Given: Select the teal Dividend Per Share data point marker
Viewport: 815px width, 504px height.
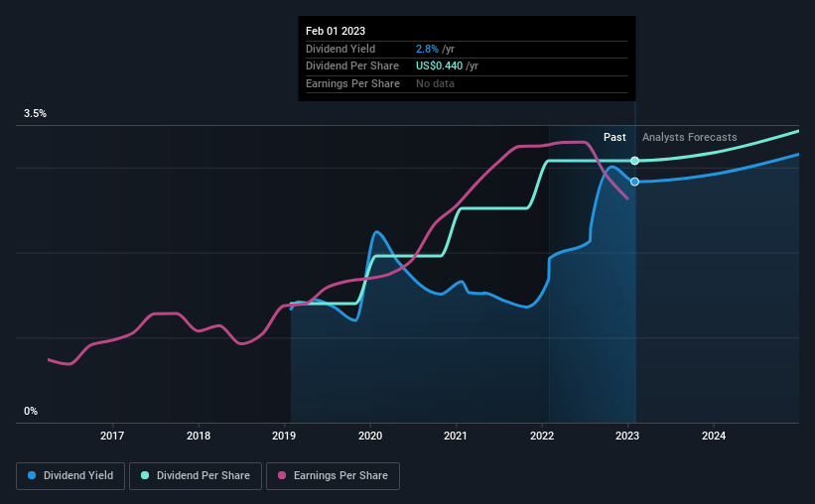Looking at the screenshot, I should pos(634,161).
